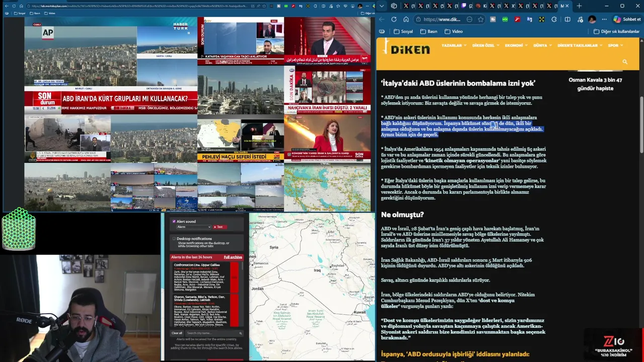Toggle the Alert sound checkbox
The image size is (644, 362).
174,221
